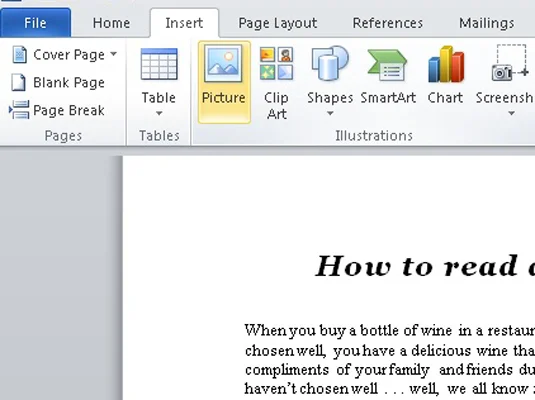
Task: Switch to the Home tab
Action: tap(111, 23)
